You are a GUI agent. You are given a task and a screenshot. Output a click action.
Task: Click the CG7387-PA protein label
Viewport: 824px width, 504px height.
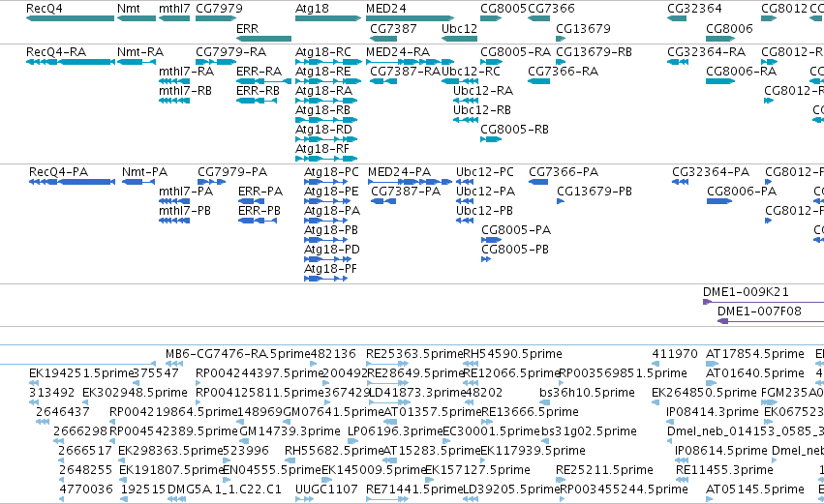point(406,192)
